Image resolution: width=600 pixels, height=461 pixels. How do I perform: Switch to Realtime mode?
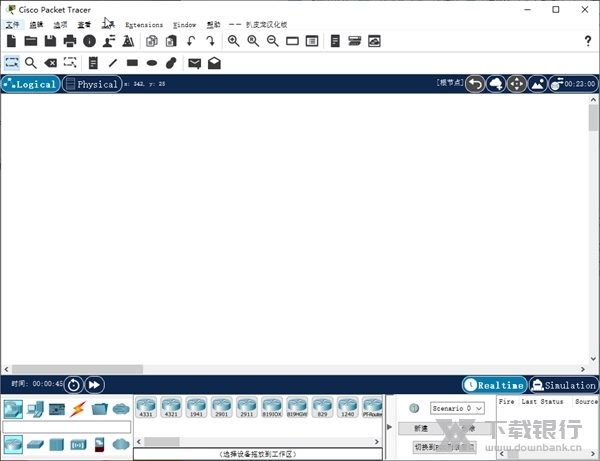494,385
